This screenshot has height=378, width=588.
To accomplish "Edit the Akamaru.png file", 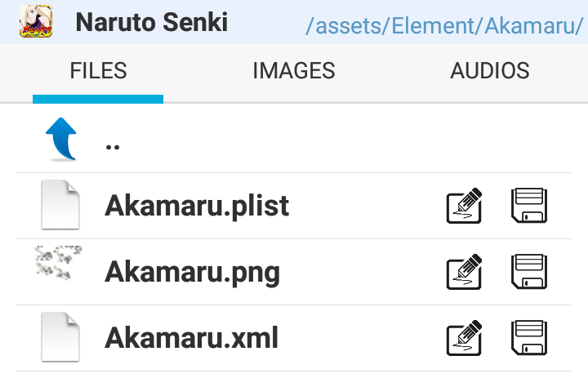I will (x=464, y=272).
